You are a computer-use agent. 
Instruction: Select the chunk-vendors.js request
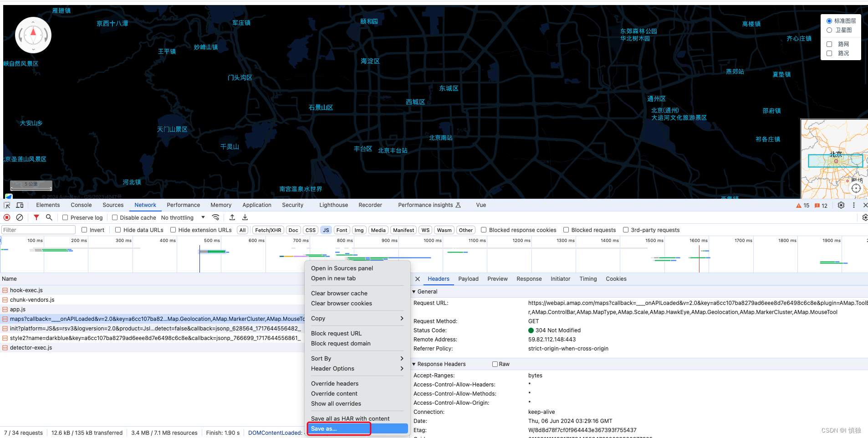pos(153,300)
